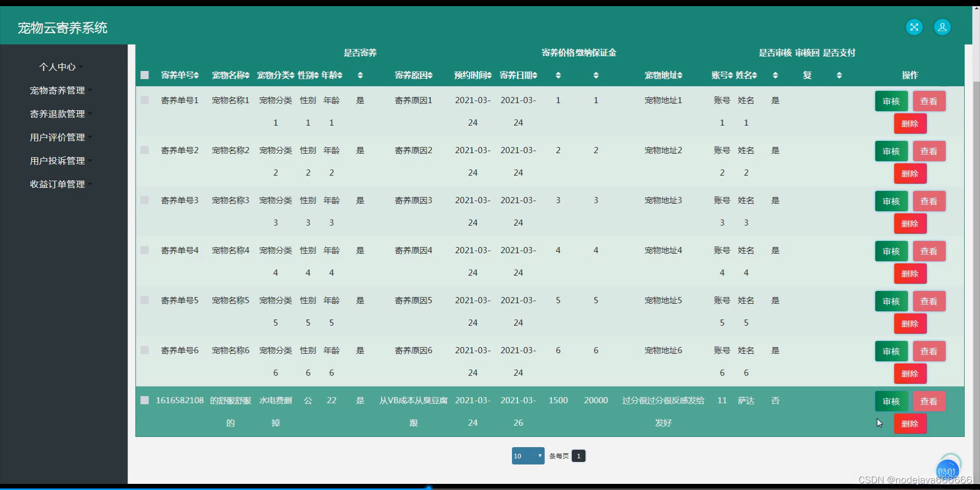Screen dimensions: 980x490
Task: Sort by 预约时间 column arrows
Action: point(489,76)
